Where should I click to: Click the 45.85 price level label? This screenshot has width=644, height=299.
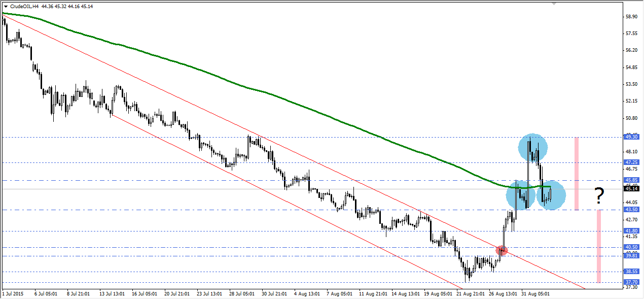click(x=632, y=180)
